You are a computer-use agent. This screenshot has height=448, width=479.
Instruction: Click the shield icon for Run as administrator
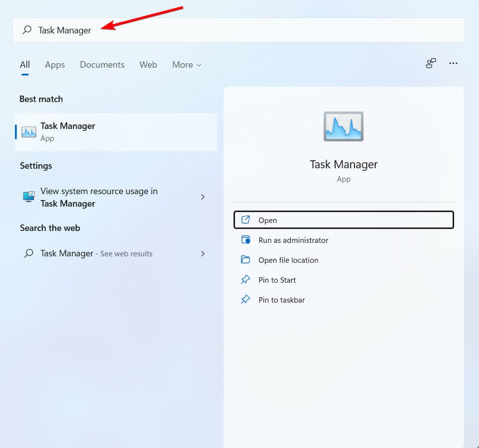(245, 240)
